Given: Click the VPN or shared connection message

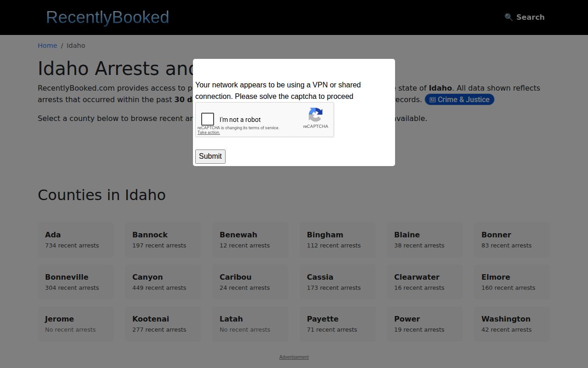Looking at the screenshot, I should pos(278,91).
